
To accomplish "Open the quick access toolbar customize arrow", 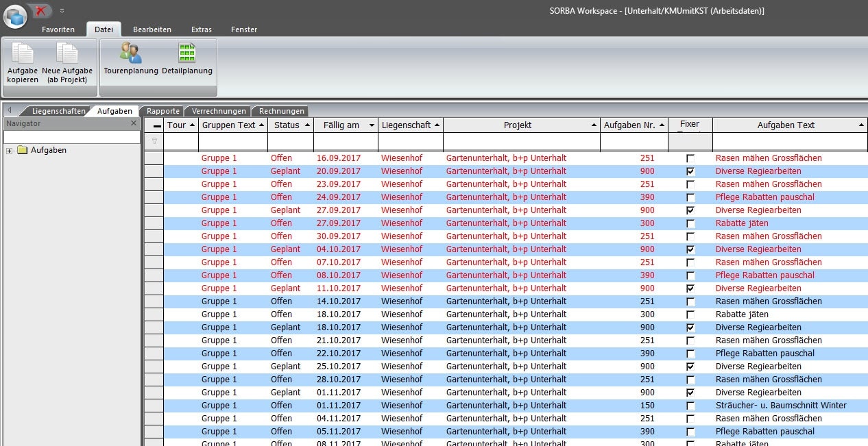I will [62, 11].
